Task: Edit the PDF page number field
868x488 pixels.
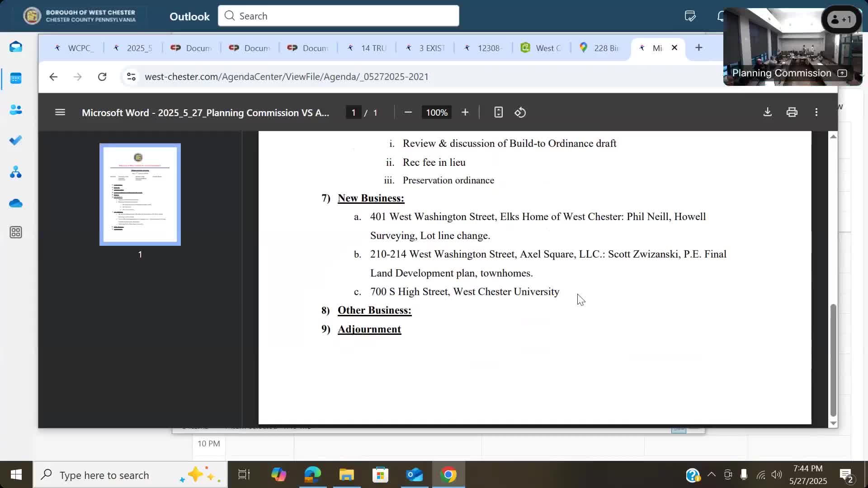Action: [353, 113]
